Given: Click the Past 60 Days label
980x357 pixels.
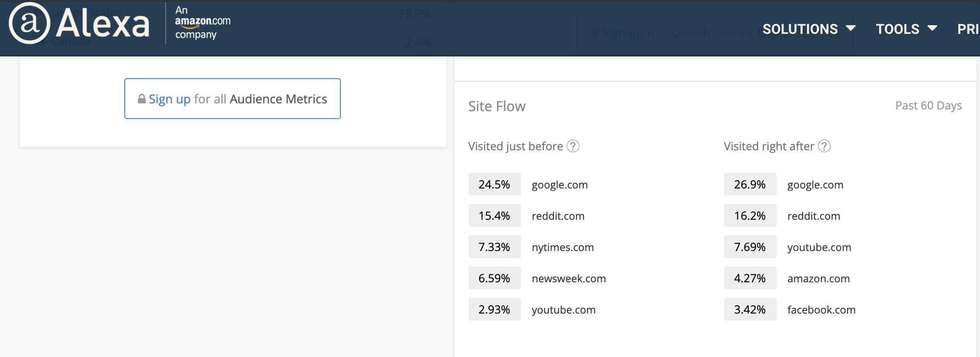Looking at the screenshot, I should click(928, 106).
